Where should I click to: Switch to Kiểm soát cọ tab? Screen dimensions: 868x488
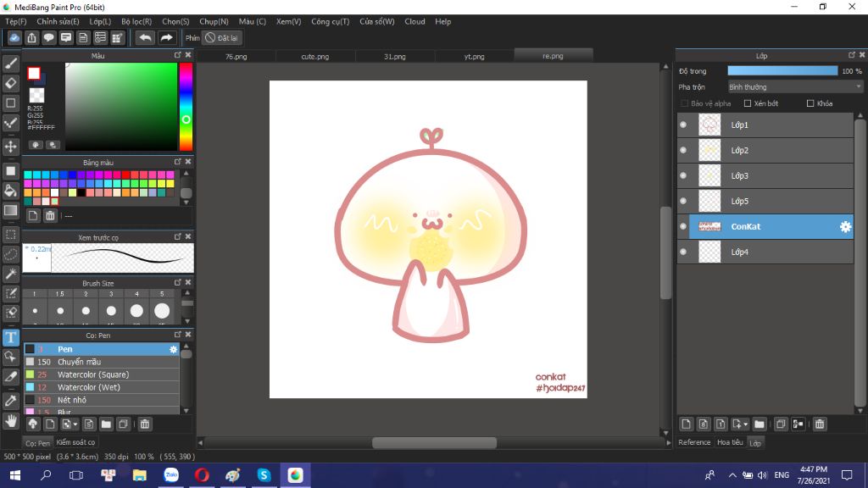click(75, 442)
